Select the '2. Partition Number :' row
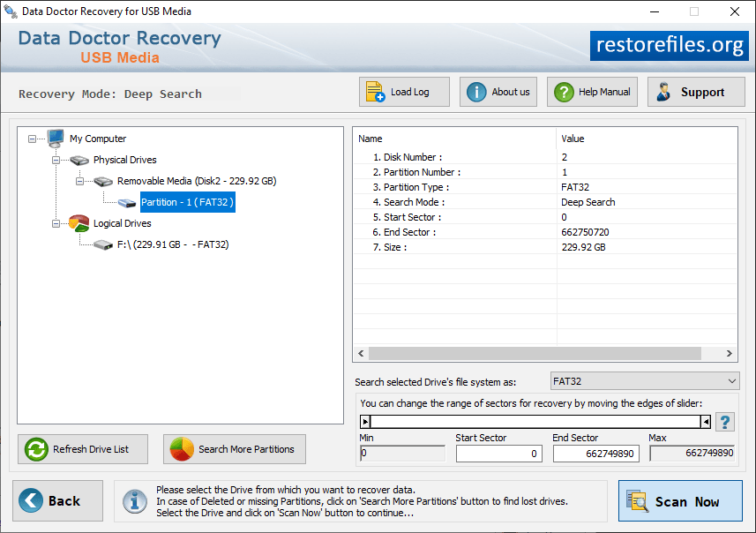This screenshot has width=756, height=533. (545, 172)
